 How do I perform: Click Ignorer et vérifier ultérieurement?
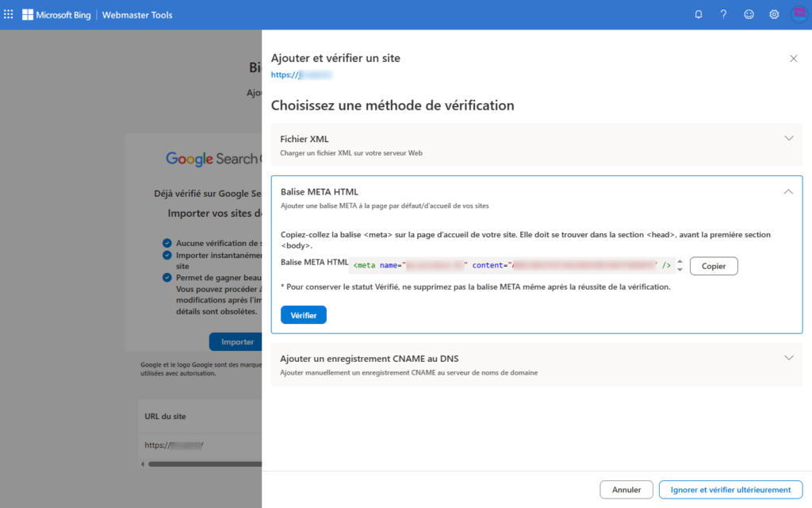(730, 489)
